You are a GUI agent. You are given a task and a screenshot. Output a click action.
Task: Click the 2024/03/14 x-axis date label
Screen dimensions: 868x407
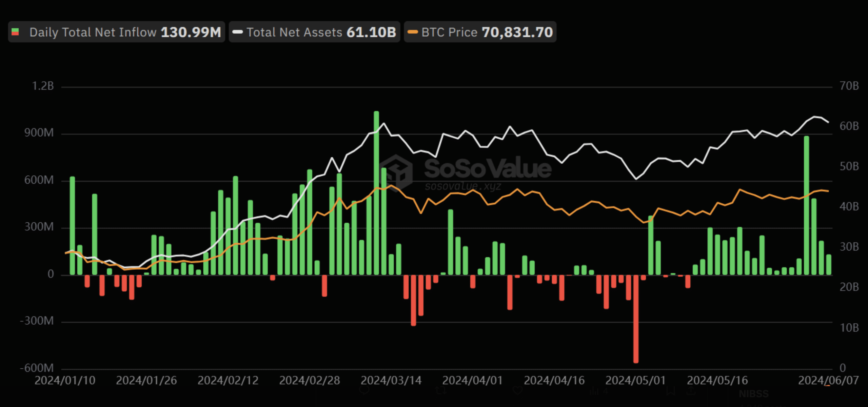click(391, 381)
